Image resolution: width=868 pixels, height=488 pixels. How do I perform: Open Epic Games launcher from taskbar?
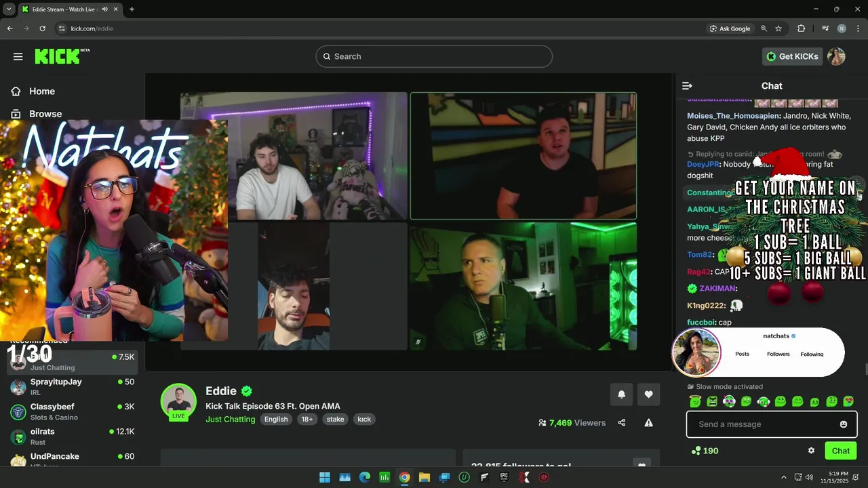504,477
